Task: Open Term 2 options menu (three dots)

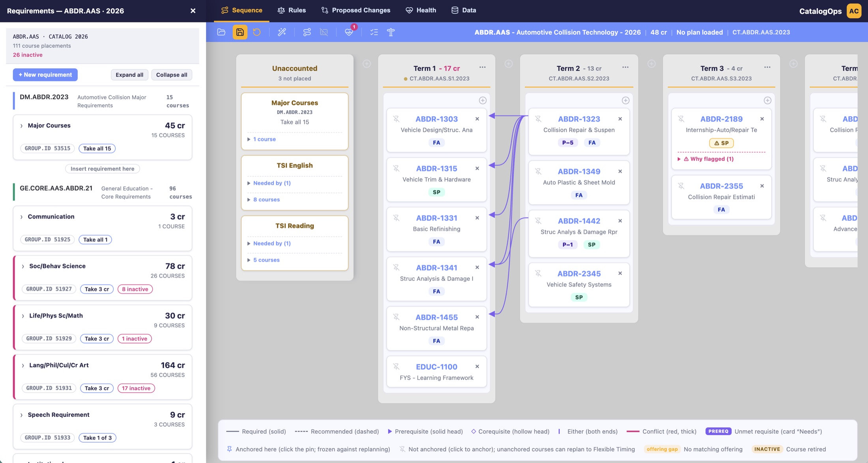Action: coord(625,67)
